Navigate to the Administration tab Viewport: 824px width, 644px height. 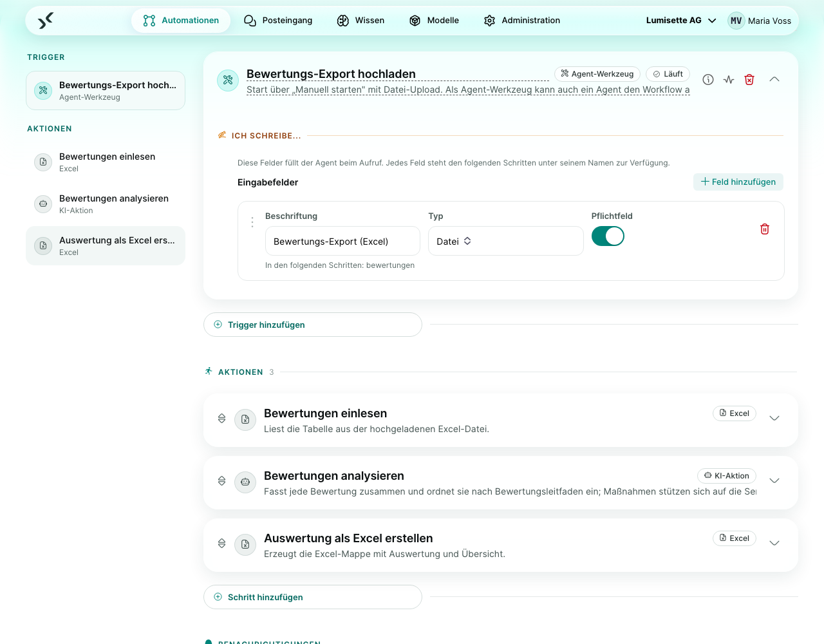coord(522,21)
